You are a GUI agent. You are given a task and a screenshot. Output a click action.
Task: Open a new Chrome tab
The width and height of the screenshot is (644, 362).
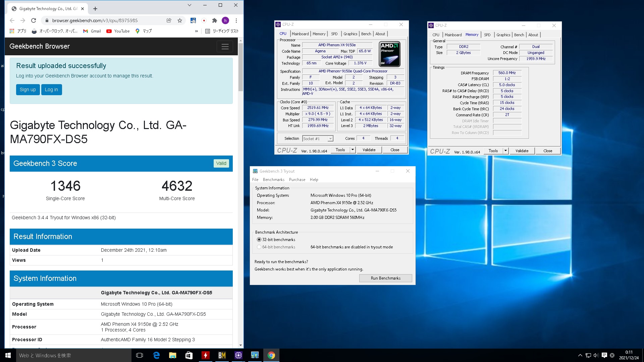click(95, 9)
